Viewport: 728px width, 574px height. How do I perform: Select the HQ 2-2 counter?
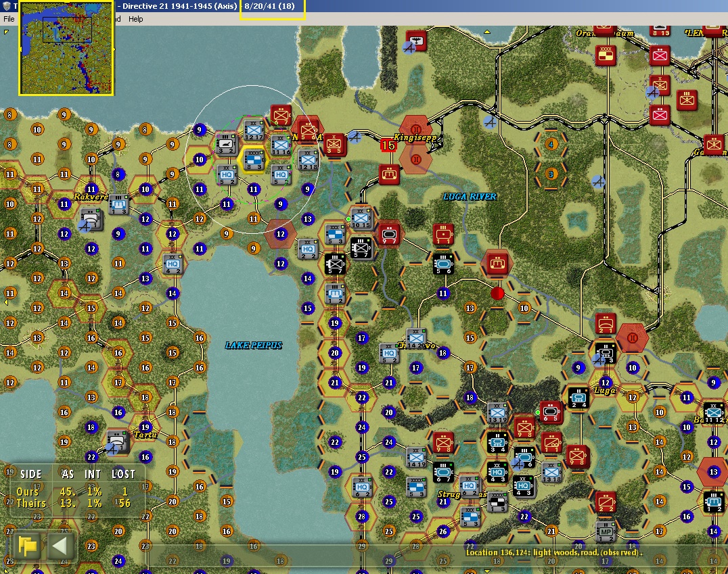[x=308, y=249]
